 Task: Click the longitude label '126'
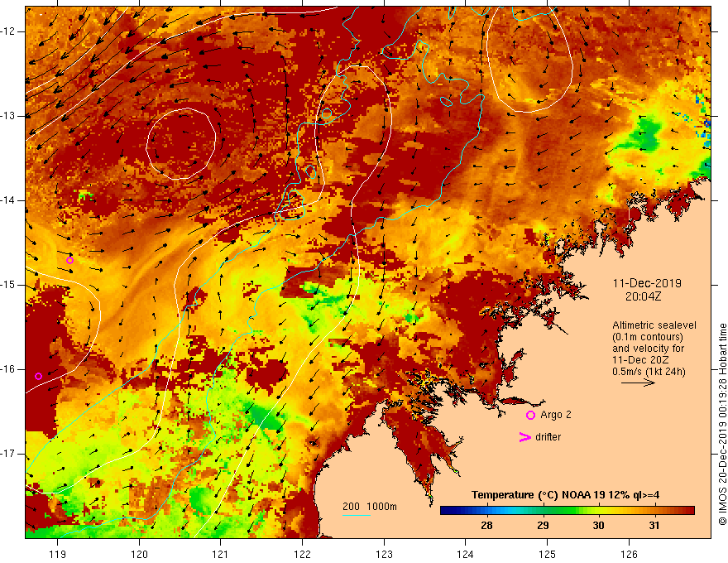[629, 554]
